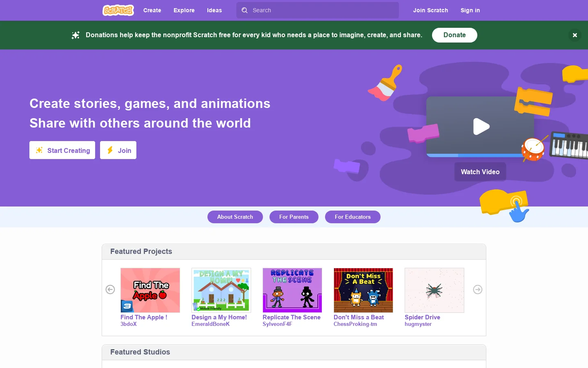This screenshot has height=368, width=588.
Task: Click the 'Spider Drive' title link
Action: 423,317
